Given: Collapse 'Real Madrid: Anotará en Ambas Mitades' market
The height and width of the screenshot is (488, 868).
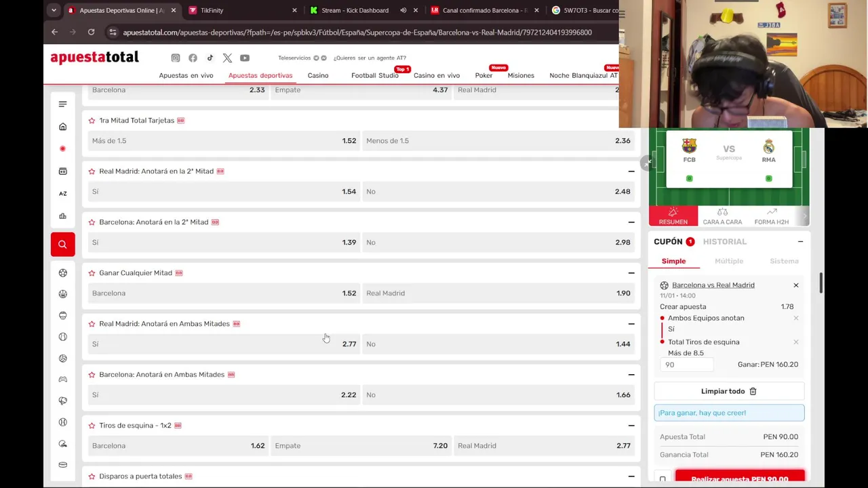Looking at the screenshot, I should coord(631,323).
